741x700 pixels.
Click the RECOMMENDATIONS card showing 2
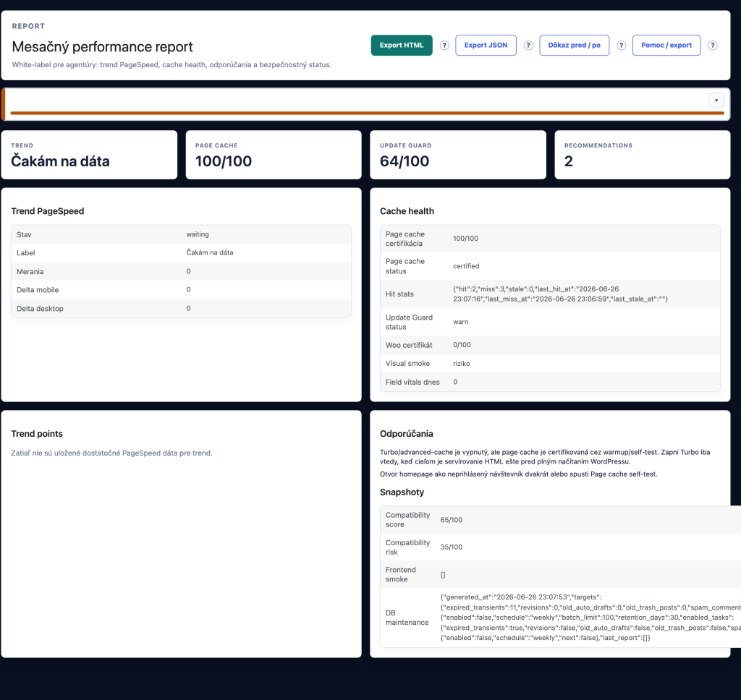[x=643, y=155]
